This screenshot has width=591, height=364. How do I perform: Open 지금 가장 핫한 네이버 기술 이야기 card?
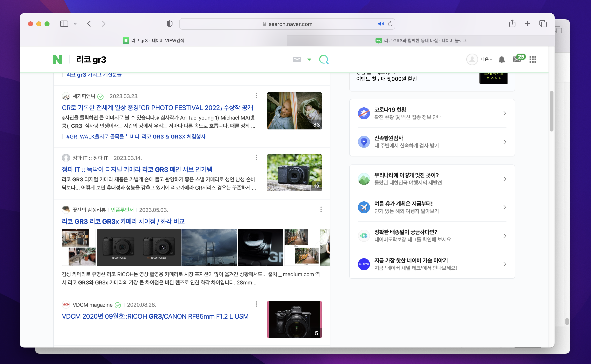[432, 264]
